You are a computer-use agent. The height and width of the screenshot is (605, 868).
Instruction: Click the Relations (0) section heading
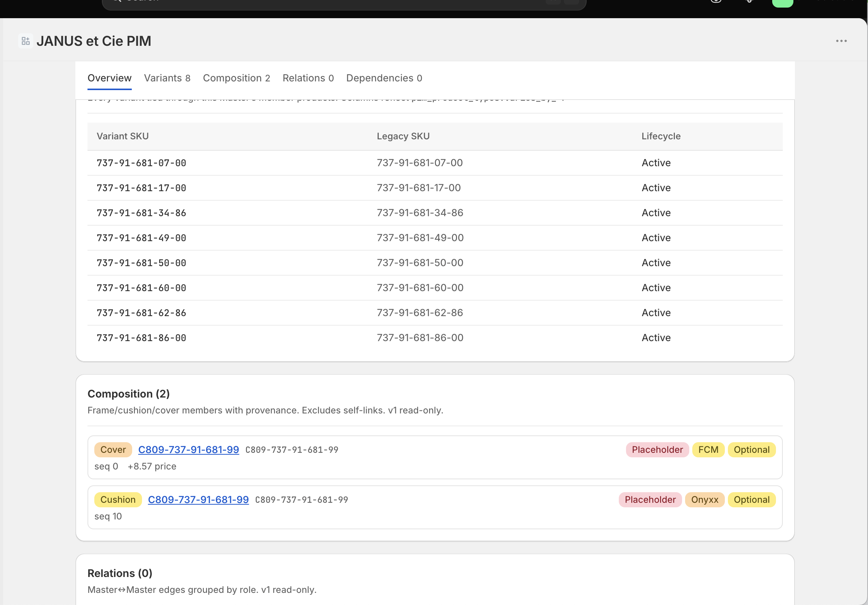[120, 573]
